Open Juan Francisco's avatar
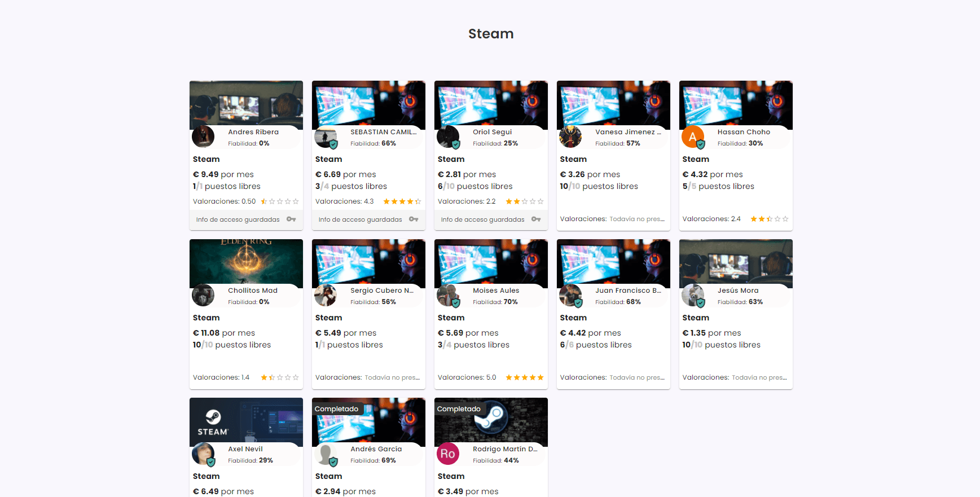 [x=570, y=295]
